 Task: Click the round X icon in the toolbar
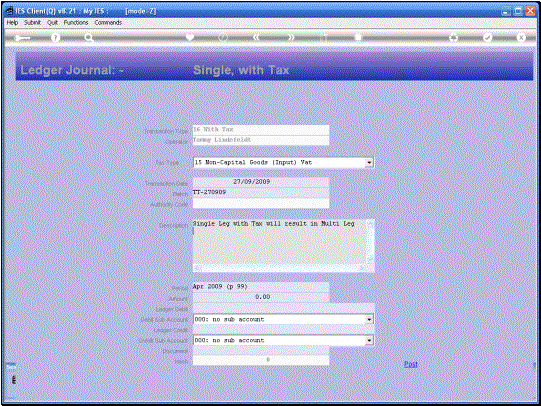click(x=521, y=37)
